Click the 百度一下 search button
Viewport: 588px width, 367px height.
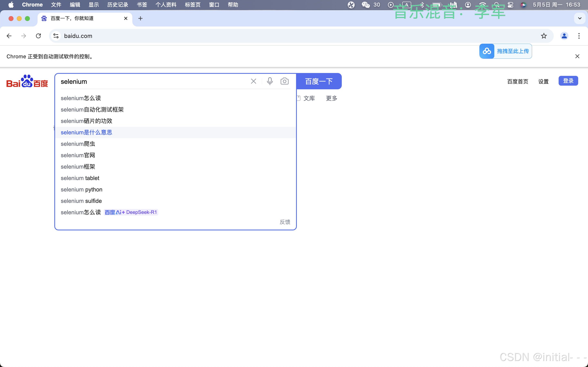click(x=319, y=81)
